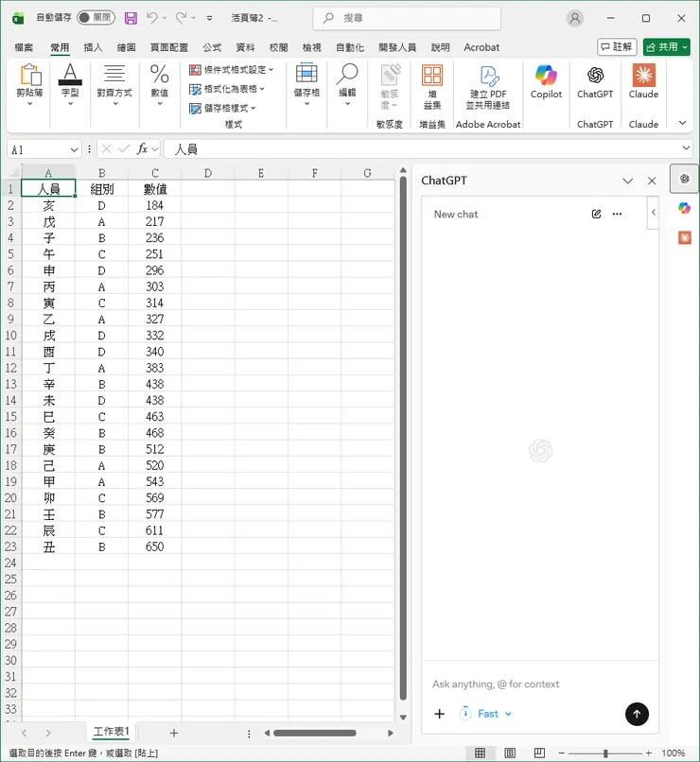Launch Claude from the ribbon

tap(643, 76)
